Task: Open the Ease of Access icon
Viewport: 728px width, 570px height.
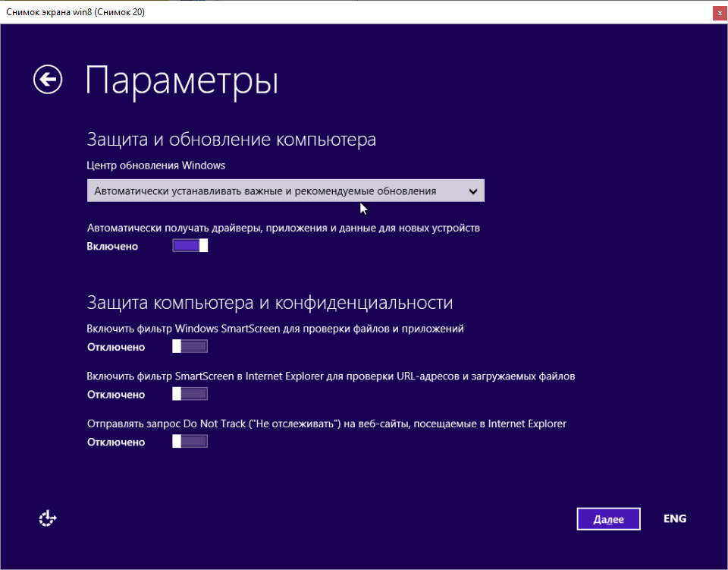Action: (47, 518)
